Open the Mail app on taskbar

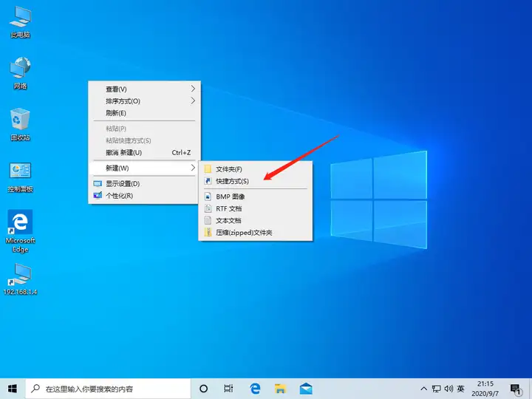point(306,389)
